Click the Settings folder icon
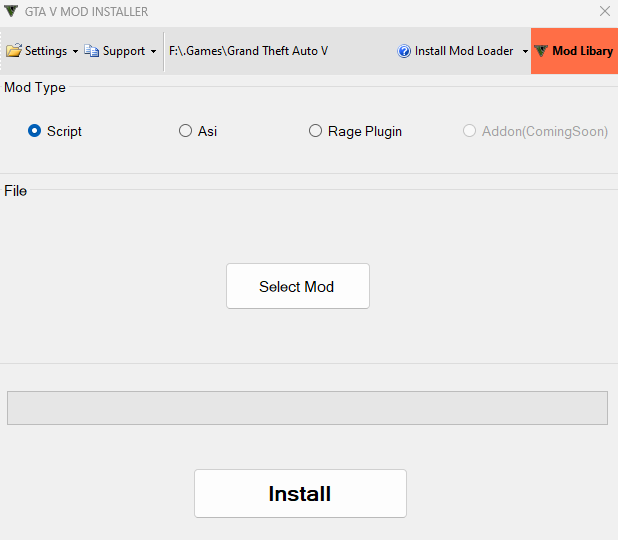 14,51
